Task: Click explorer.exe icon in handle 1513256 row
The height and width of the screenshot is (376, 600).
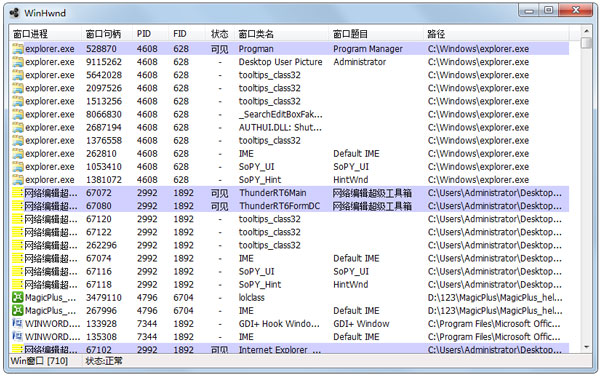Action: [18, 101]
